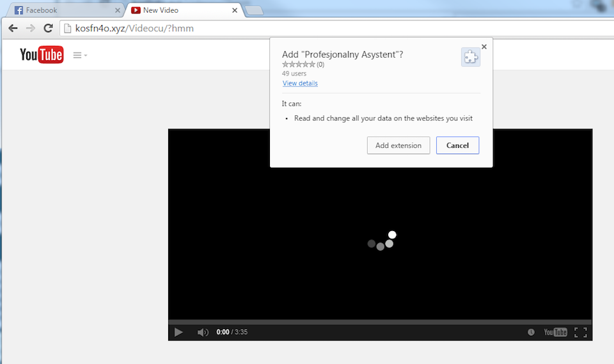Click the video progress bar
Screen dimensions: 614x364
[x=380, y=322]
